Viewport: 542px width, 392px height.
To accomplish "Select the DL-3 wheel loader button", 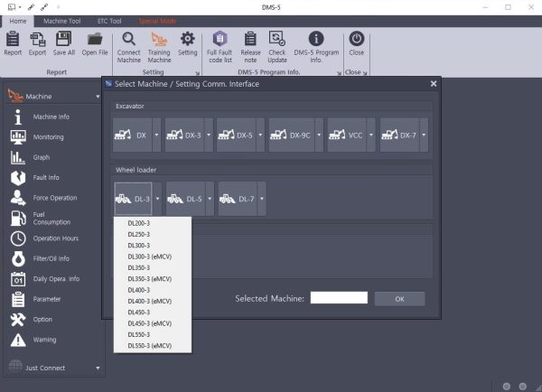I will [133, 199].
